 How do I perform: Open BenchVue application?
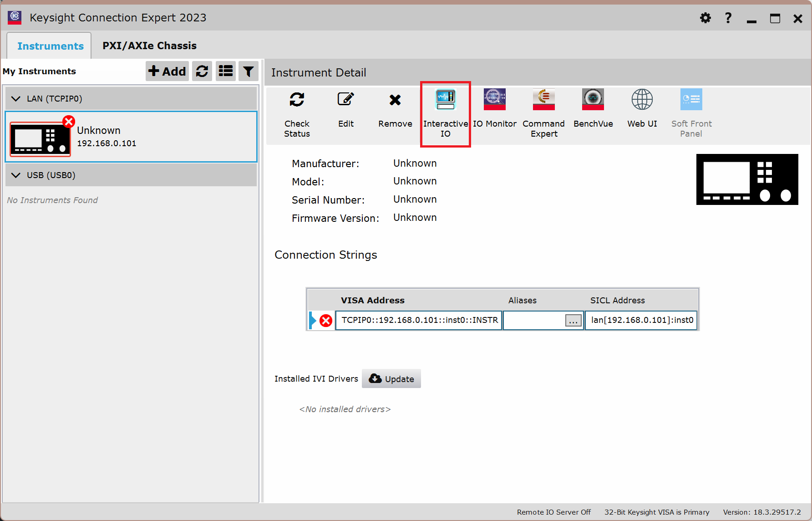[x=593, y=100]
